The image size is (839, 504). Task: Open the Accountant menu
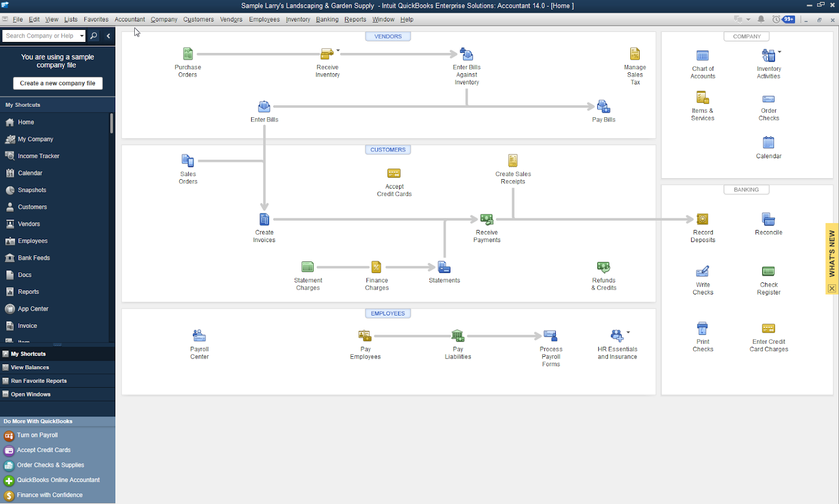pyautogui.click(x=130, y=19)
